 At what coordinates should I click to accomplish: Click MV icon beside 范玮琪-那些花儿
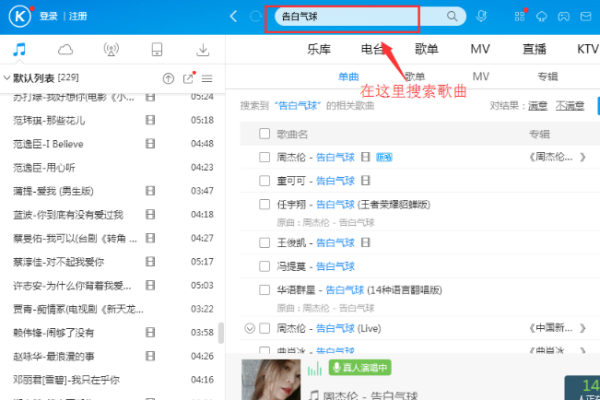tap(150, 120)
